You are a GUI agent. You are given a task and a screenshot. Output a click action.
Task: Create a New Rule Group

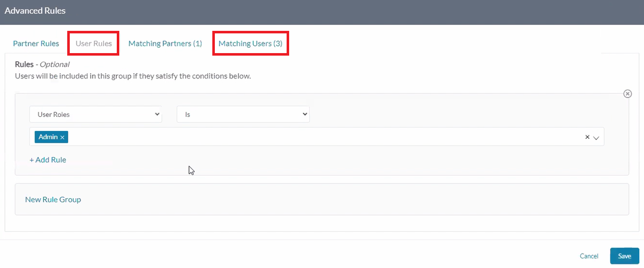[53, 199]
